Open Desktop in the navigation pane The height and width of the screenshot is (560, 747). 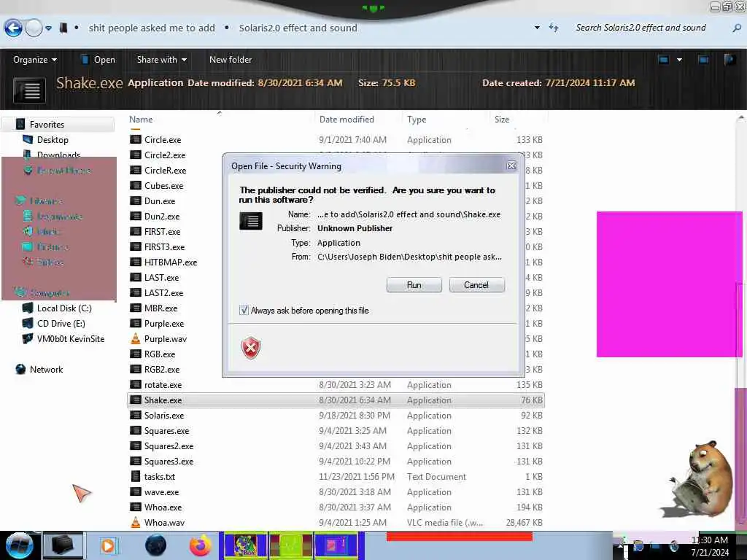tap(53, 139)
